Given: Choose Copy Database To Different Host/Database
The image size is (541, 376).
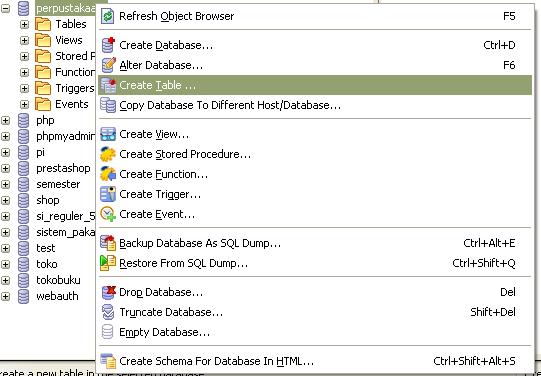Looking at the screenshot, I should click(315, 105).
